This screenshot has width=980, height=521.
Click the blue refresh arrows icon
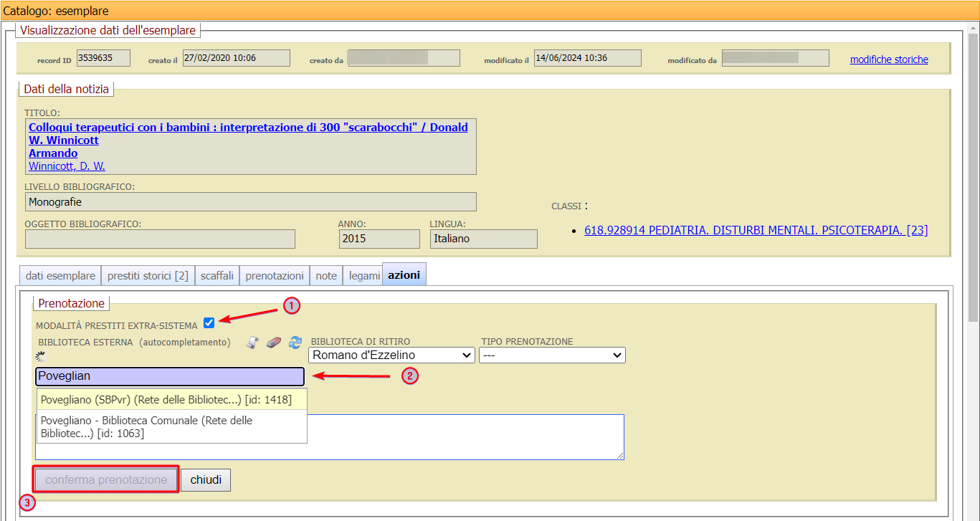tap(295, 343)
